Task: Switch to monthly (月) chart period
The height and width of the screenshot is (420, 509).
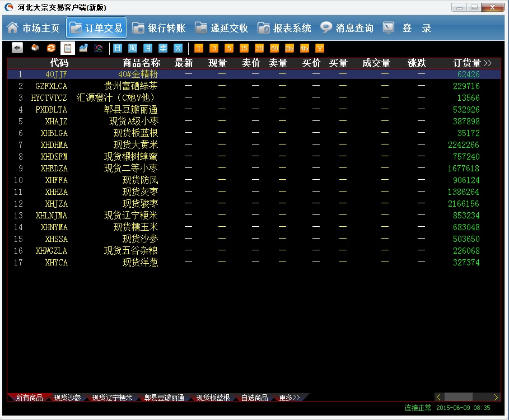Action: pyautogui.click(x=148, y=48)
